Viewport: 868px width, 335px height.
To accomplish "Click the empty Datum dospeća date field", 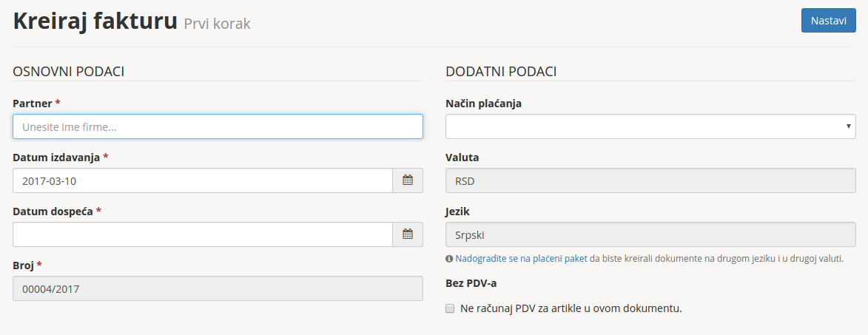I will pyautogui.click(x=202, y=234).
